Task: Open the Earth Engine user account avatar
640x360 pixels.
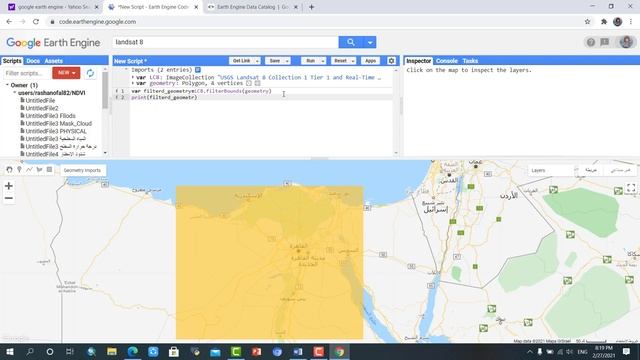Action: coord(626,42)
